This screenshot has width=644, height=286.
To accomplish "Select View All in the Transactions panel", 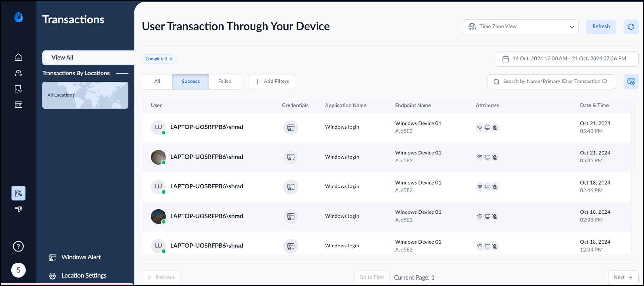I will point(88,57).
